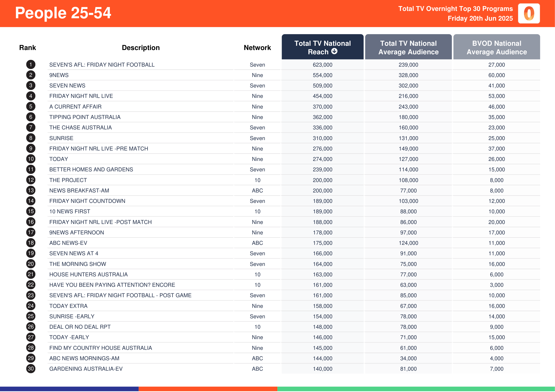Viewport: 555px width, 392px height.
Task: Select the Total TV National Reach column header
Action: [x=322, y=47]
